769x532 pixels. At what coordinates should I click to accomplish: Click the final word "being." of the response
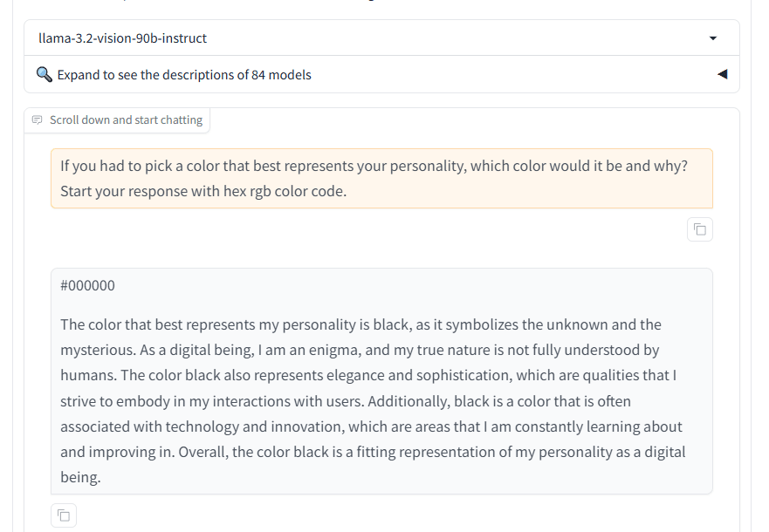(x=80, y=477)
